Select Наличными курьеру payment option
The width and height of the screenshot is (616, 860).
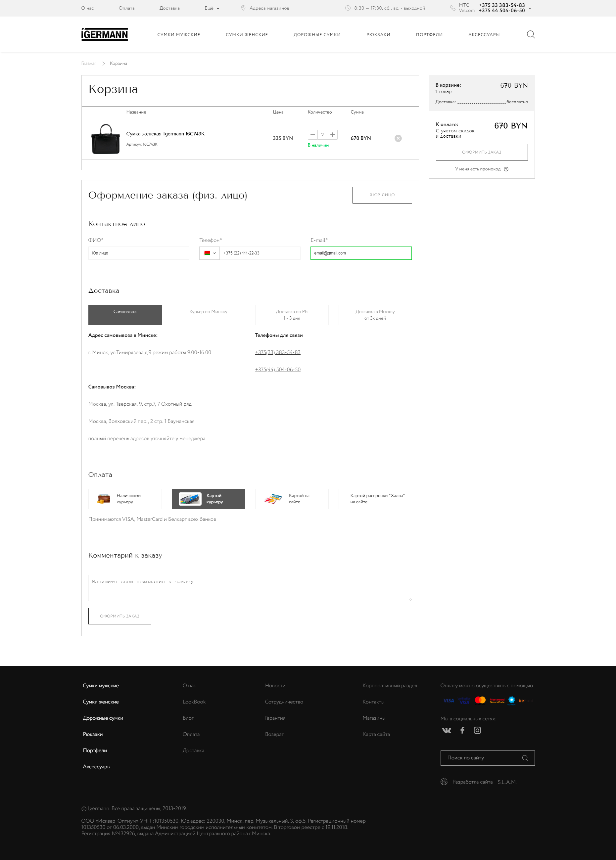(125, 499)
